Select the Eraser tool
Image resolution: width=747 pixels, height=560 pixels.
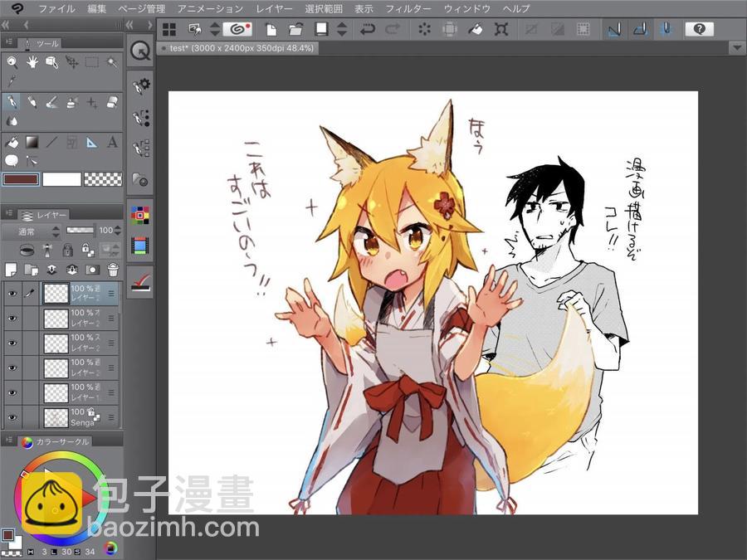(112, 102)
